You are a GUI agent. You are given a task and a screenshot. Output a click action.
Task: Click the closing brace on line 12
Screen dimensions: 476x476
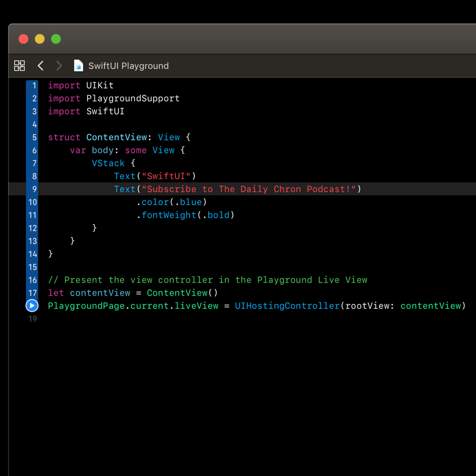tap(94, 228)
